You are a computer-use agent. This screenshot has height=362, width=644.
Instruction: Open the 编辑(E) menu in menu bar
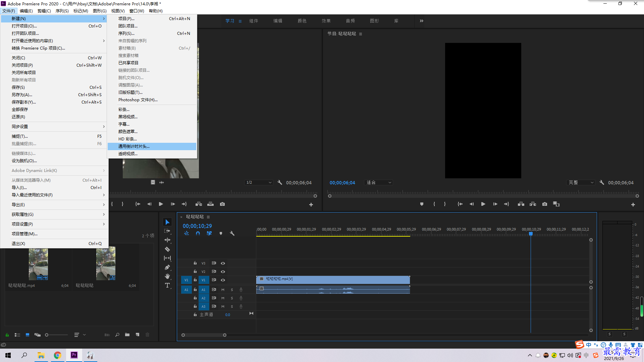pos(26,11)
